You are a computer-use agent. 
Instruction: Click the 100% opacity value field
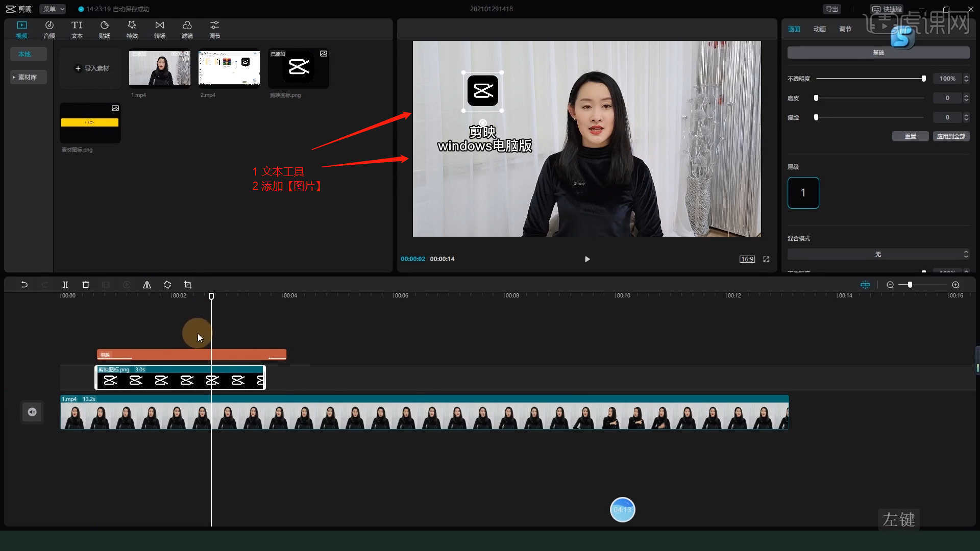pyautogui.click(x=947, y=79)
